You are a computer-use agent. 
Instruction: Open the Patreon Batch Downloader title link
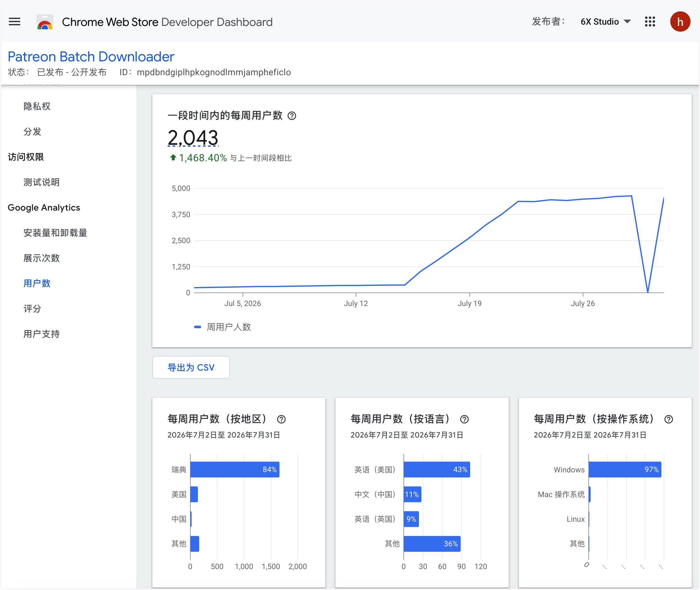point(91,57)
